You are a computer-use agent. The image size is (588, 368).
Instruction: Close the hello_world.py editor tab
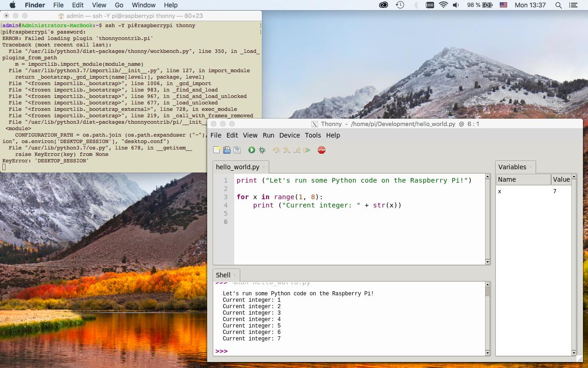pyautogui.click(x=264, y=167)
